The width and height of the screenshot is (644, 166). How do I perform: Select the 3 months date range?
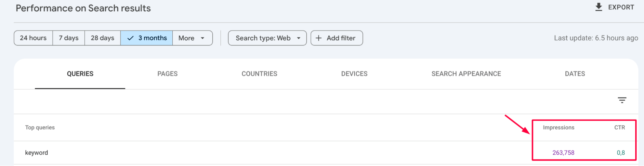click(x=147, y=38)
